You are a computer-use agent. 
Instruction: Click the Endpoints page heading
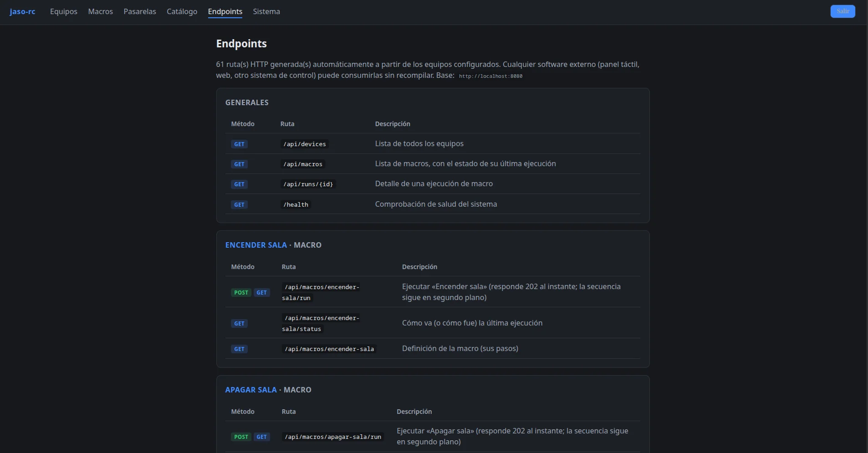[x=241, y=44]
